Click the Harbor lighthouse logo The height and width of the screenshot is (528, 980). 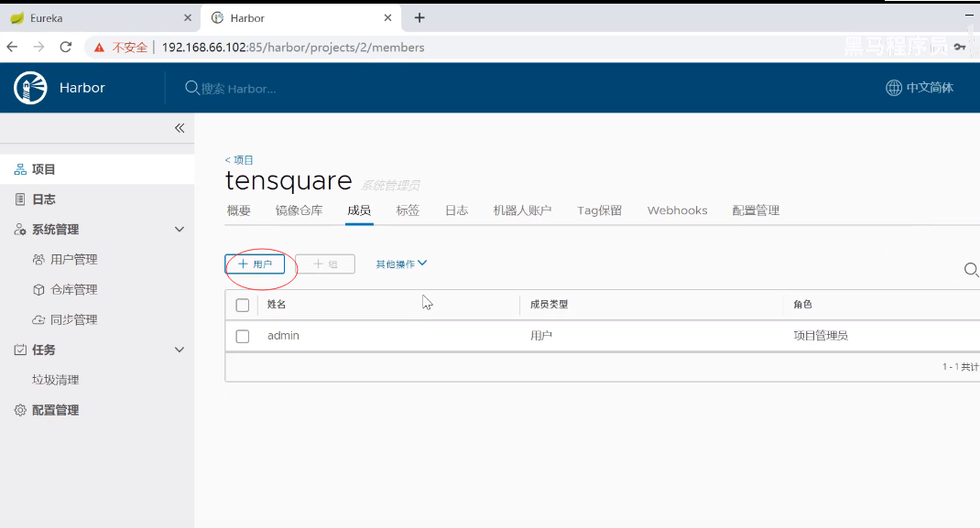click(x=30, y=87)
